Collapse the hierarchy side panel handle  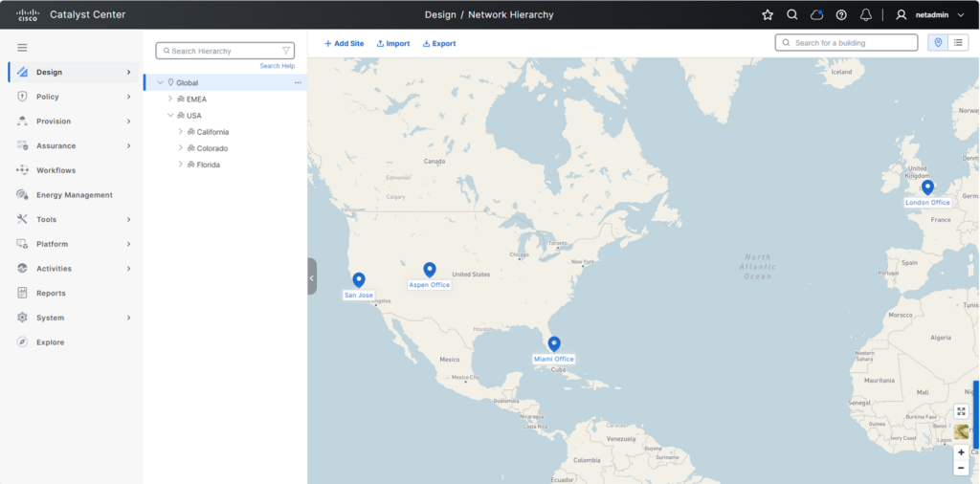[312, 276]
